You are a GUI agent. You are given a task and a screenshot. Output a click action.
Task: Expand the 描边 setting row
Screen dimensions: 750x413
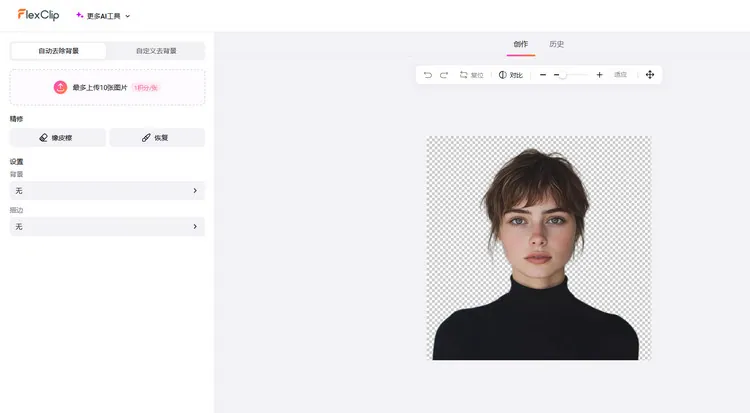coord(107,226)
